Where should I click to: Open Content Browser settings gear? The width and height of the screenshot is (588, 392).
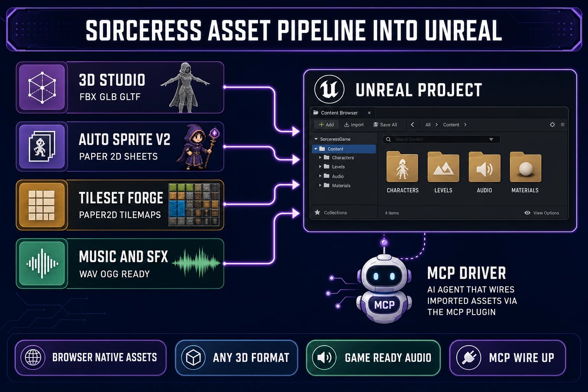(x=552, y=124)
